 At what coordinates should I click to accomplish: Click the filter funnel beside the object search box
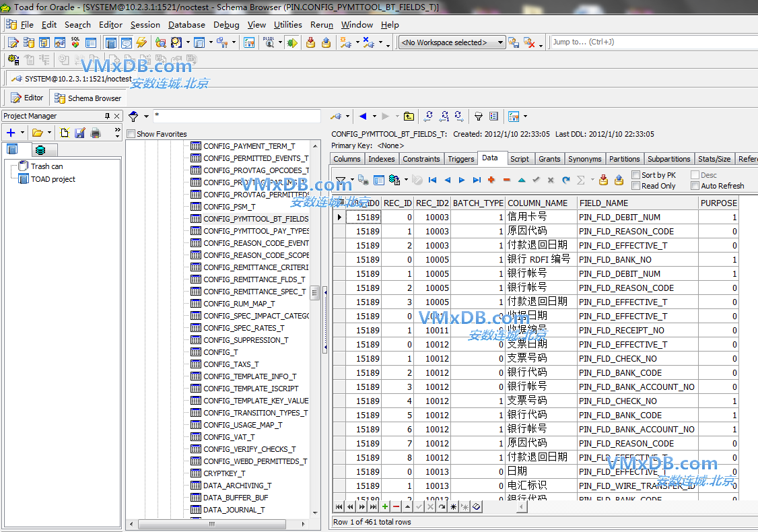(x=133, y=116)
